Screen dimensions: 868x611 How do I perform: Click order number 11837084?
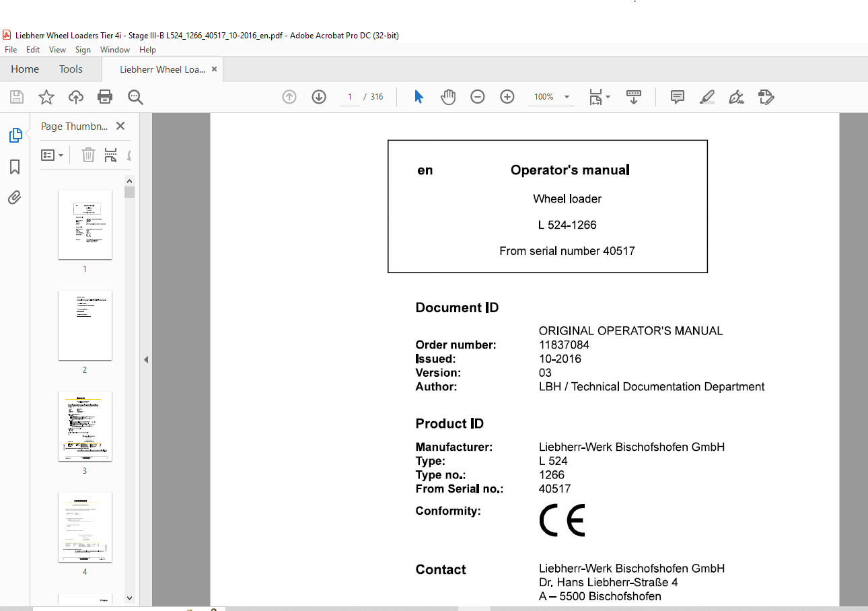564,345
